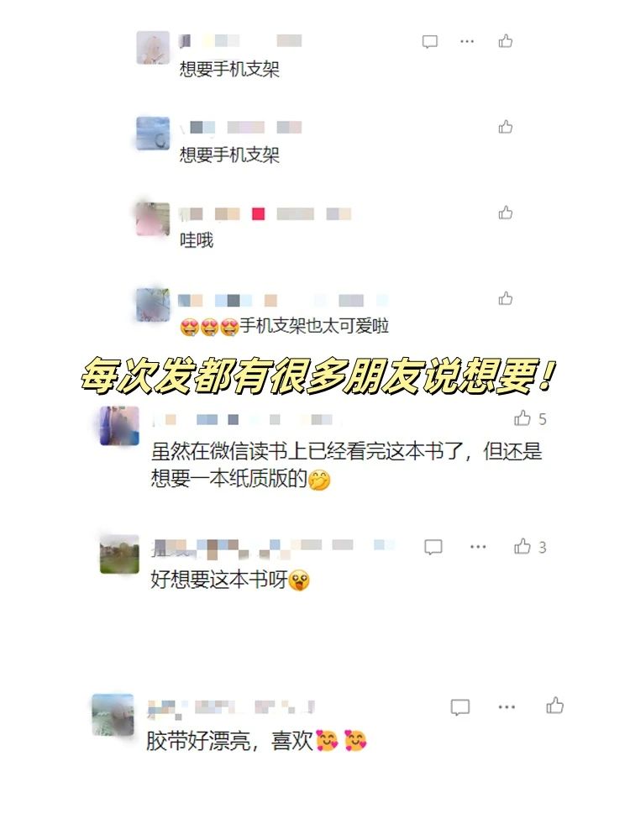
Task: Like the 胶带好漂亮 comment
Action: click(555, 706)
